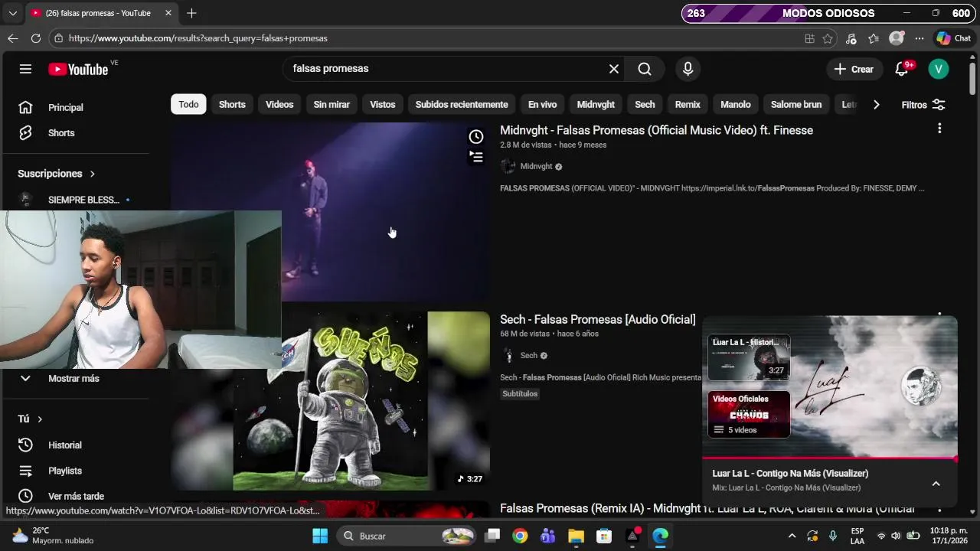This screenshot has width=980, height=551.
Task: Click the Subtítulos badge on Sech video
Action: (x=520, y=393)
